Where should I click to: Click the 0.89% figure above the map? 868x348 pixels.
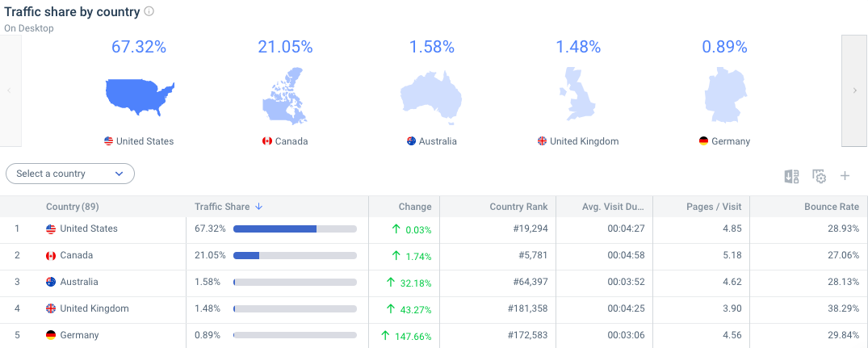(724, 47)
